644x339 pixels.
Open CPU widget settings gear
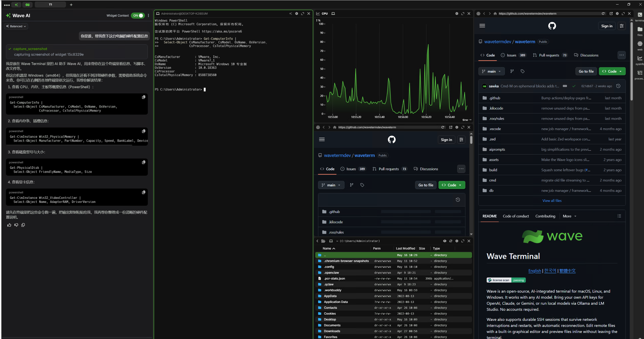[457, 14]
